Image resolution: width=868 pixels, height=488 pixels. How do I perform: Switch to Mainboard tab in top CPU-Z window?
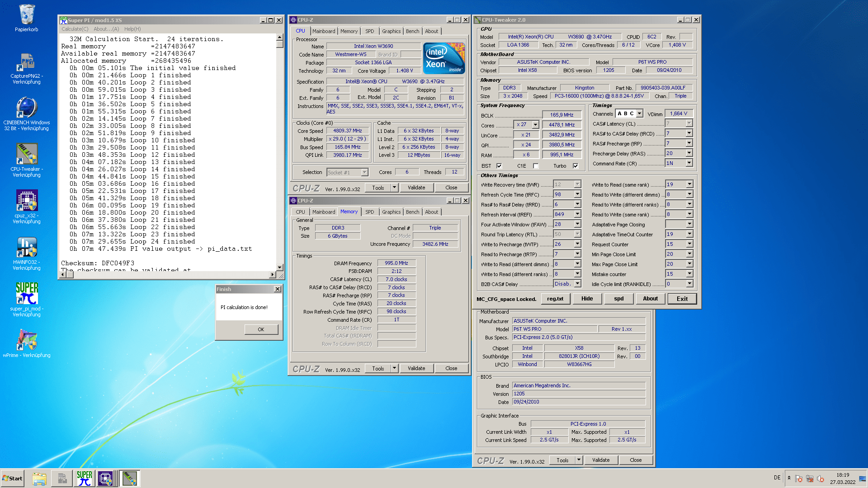pos(324,31)
